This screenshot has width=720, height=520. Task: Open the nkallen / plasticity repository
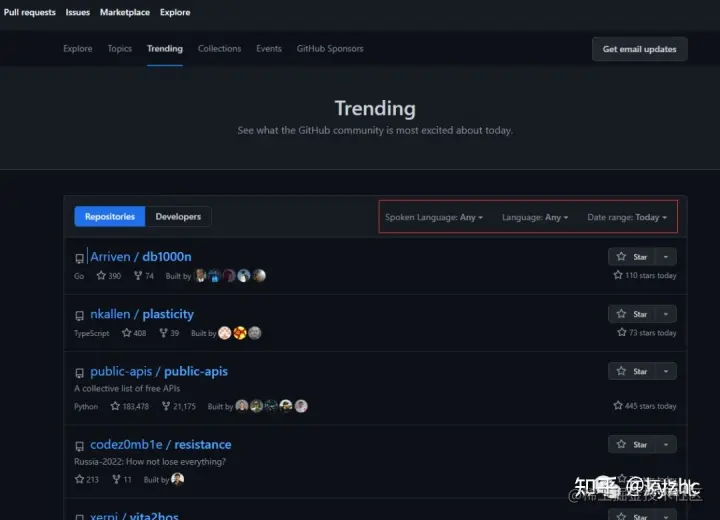(142, 314)
